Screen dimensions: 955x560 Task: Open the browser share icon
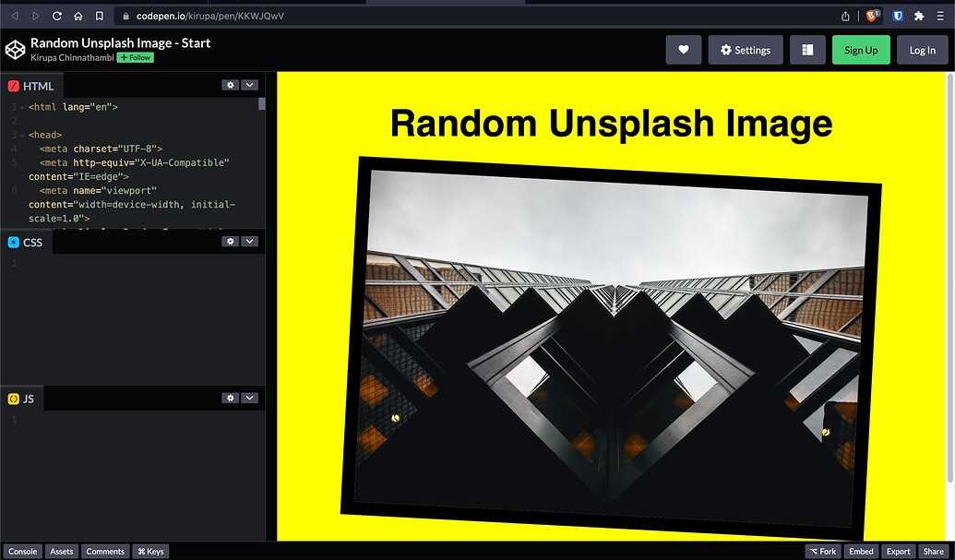[x=845, y=15]
